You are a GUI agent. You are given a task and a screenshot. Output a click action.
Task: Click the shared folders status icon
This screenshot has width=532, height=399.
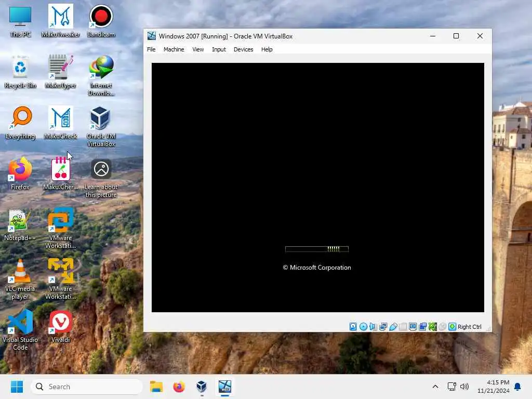tap(403, 327)
